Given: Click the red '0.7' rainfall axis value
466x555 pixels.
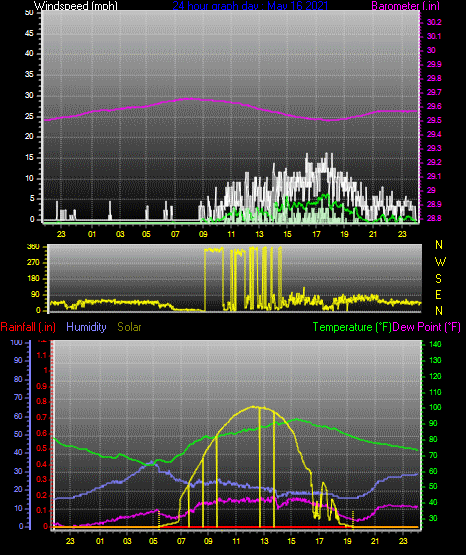Looking at the screenshot, I should [x=42, y=418].
